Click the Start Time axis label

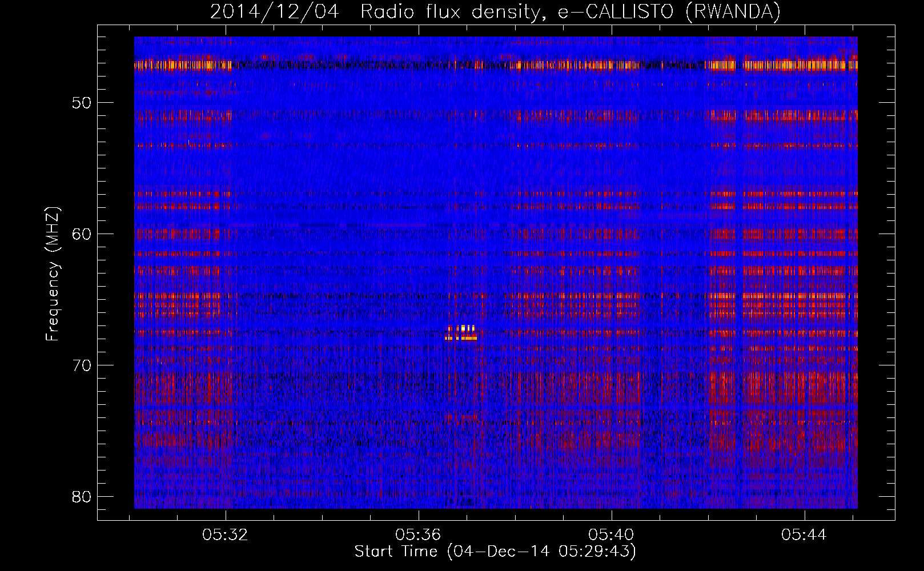(495, 552)
